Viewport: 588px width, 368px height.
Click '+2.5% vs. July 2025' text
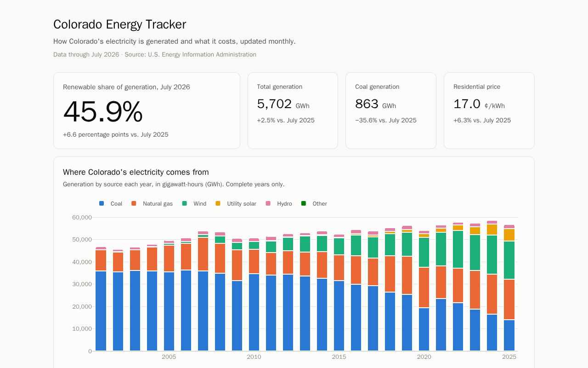tap(286, 121)
